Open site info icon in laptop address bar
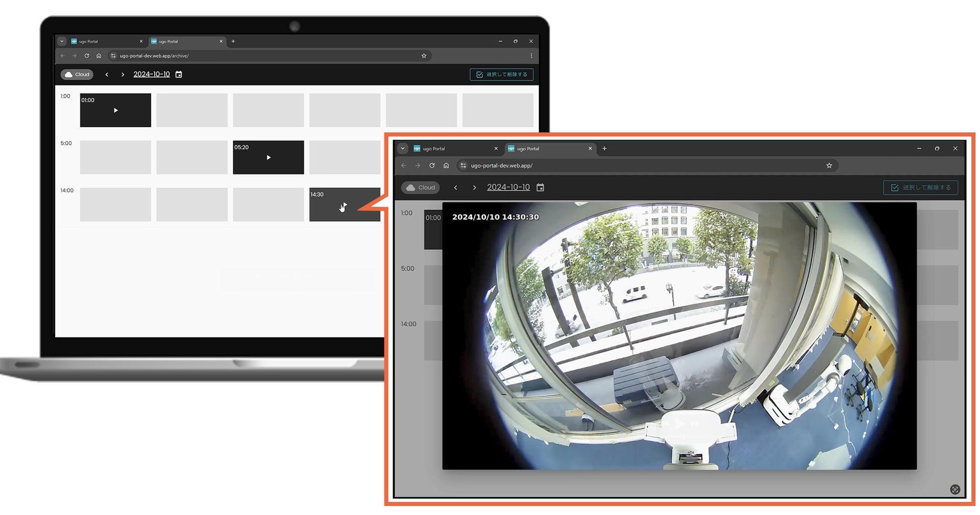Image resolution: width=980 pixels, height=515 pixels. 114,56
